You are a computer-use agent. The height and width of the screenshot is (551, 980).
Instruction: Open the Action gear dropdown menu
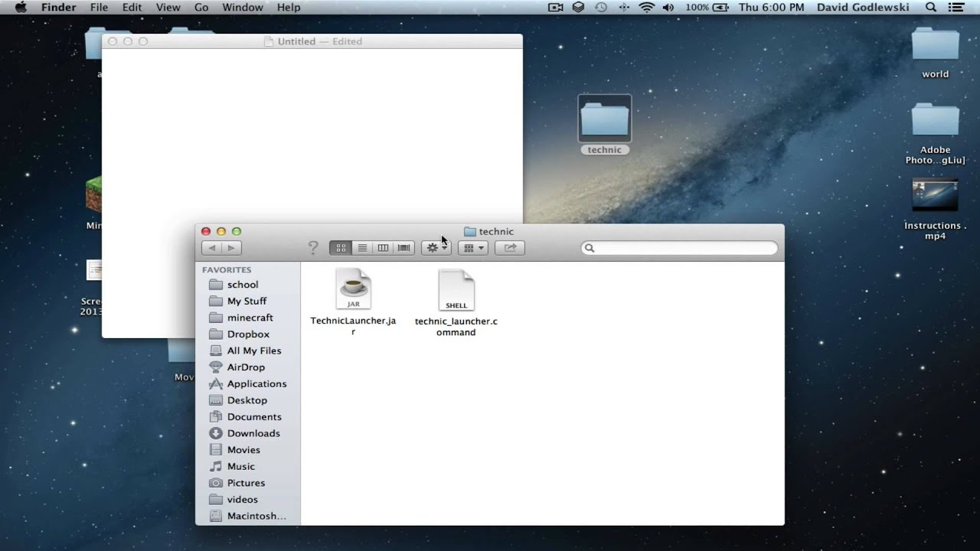(x=436, y=248)
